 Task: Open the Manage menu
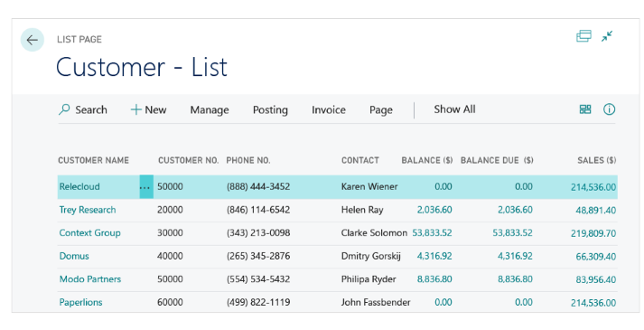point(210,110)
